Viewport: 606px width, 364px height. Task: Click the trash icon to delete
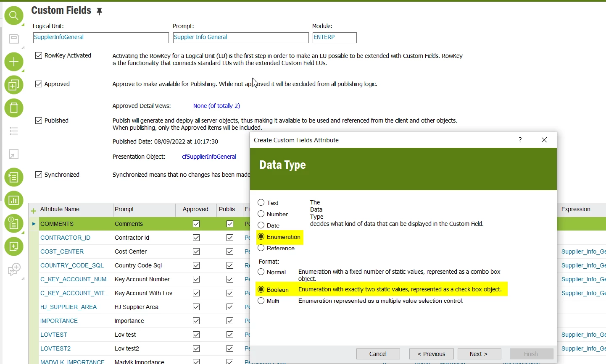coord(14,108)
